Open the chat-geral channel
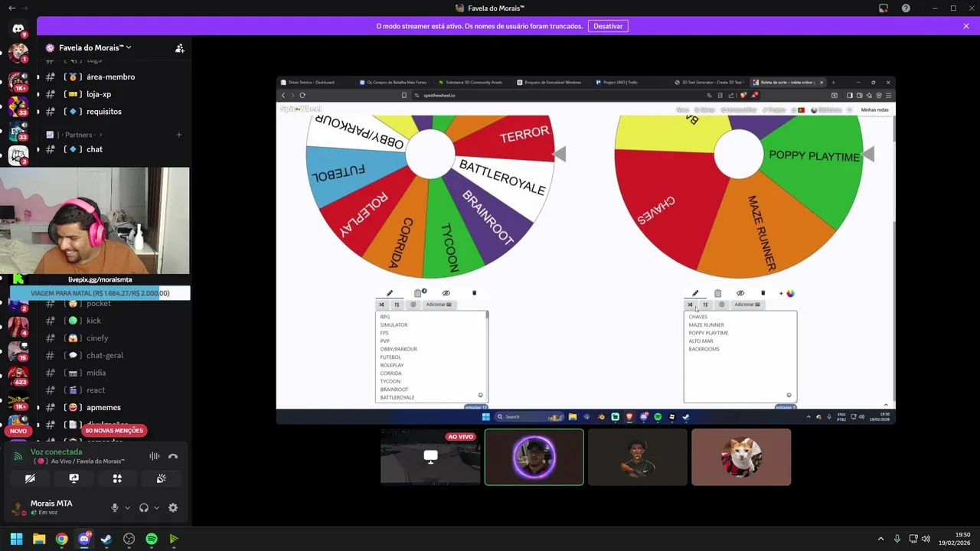Image resolution: width=980 pixels, height=551 pixels. point(105,355)
